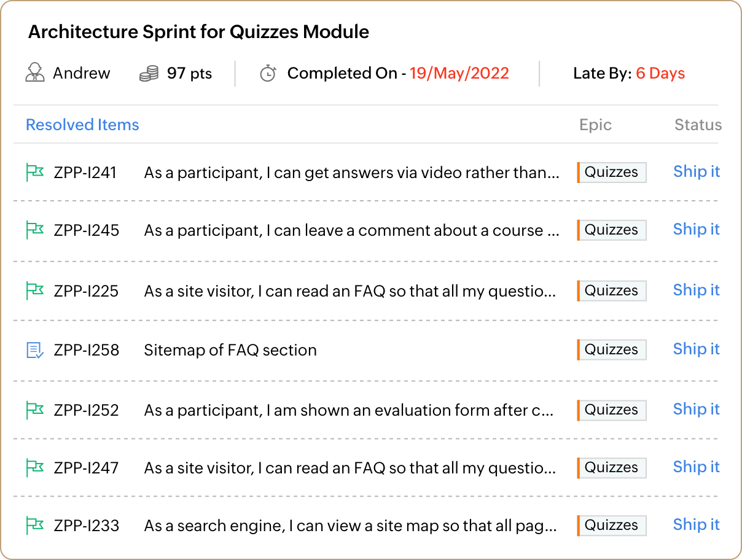Click the coins icon next to 97 pts
Screen dimensions: 742x560
tap(149, 74)
